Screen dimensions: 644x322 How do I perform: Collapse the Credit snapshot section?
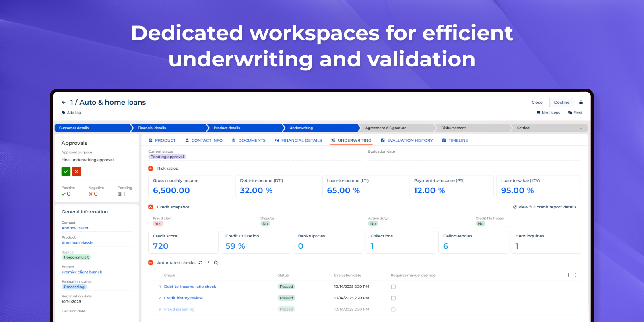coord(151,207)
